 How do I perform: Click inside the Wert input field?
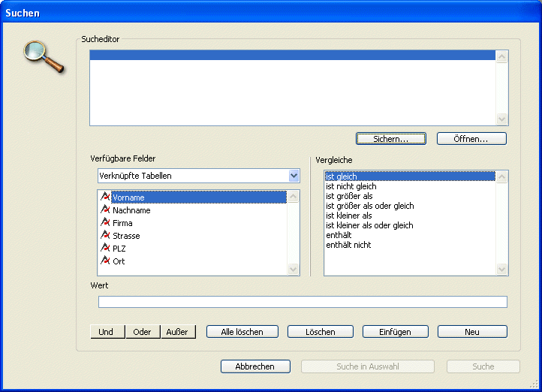303,302
